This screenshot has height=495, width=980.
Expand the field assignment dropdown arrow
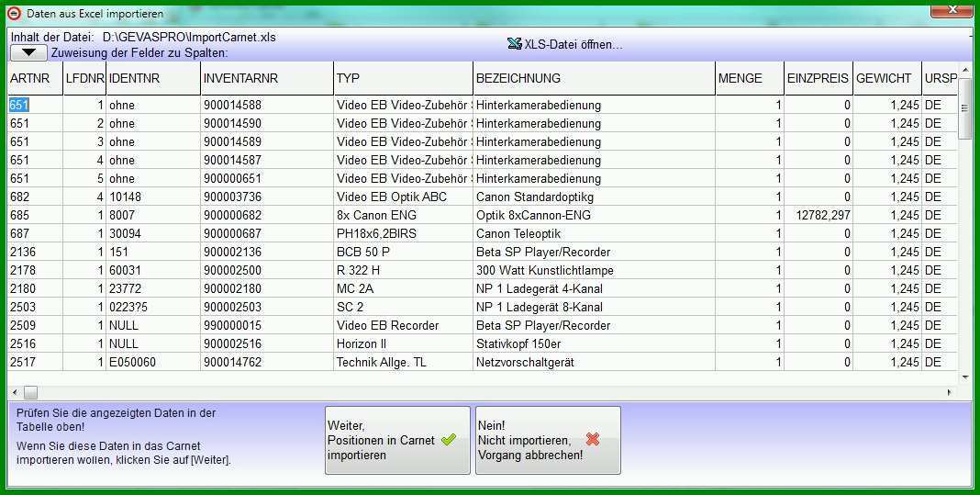tap(28, 53)
